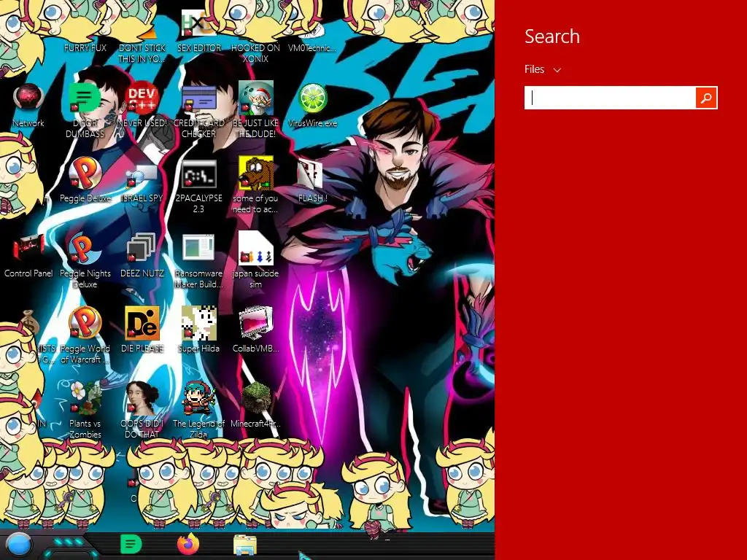The height and width of the screenshot is (560, 747).
Task: Launch Plants vs Zombies icon
Action: pos(85,397)
